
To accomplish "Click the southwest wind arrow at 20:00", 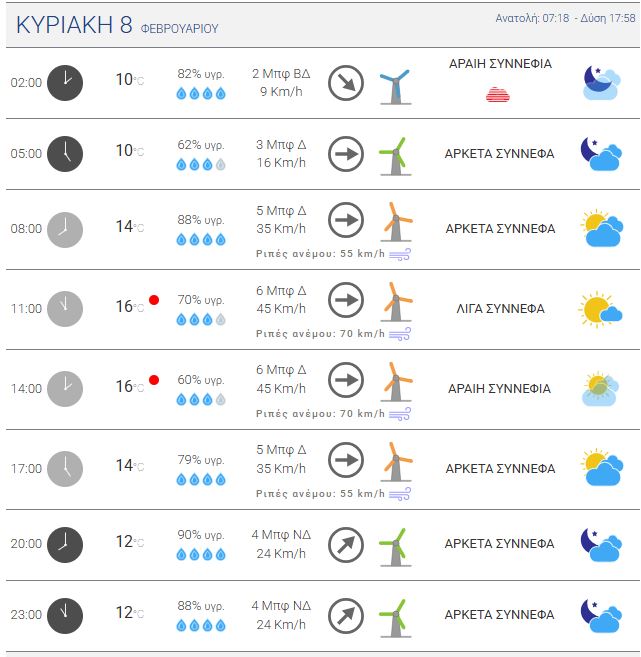I will click(346, 545).
